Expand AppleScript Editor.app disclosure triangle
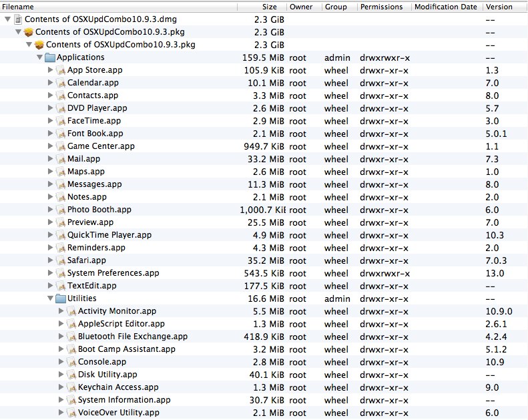 (61, 324)
